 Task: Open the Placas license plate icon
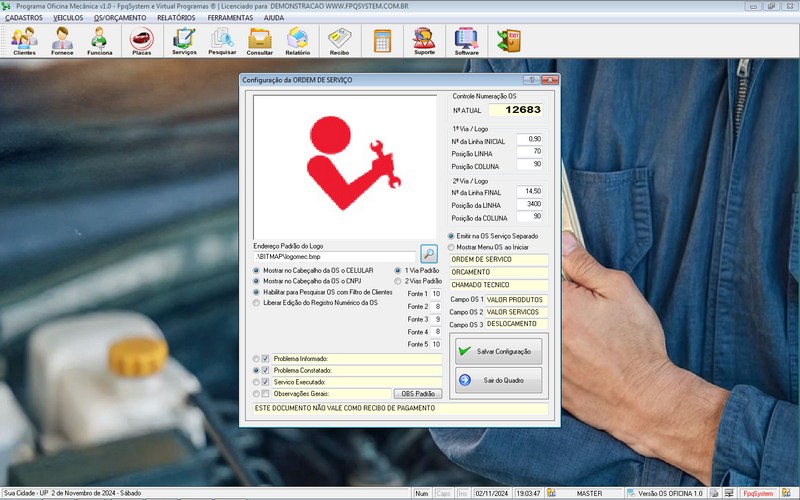coord(142,40)
